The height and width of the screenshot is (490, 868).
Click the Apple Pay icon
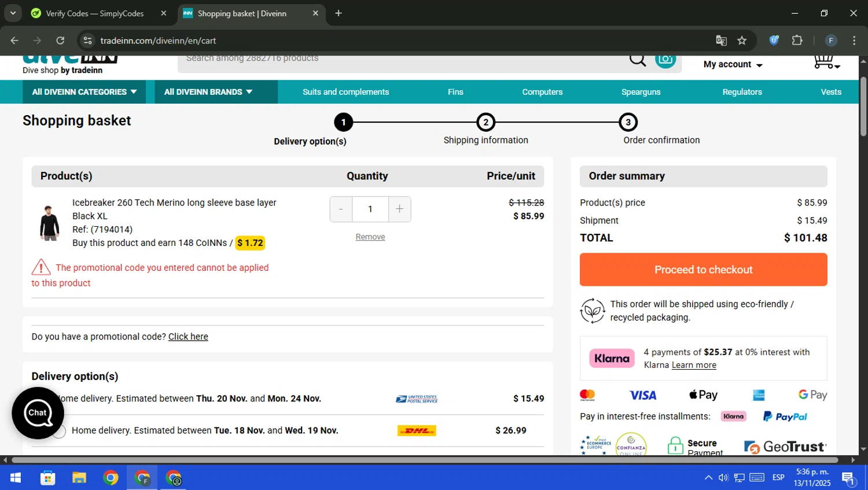pyautogui.click(x=703, y=395)
